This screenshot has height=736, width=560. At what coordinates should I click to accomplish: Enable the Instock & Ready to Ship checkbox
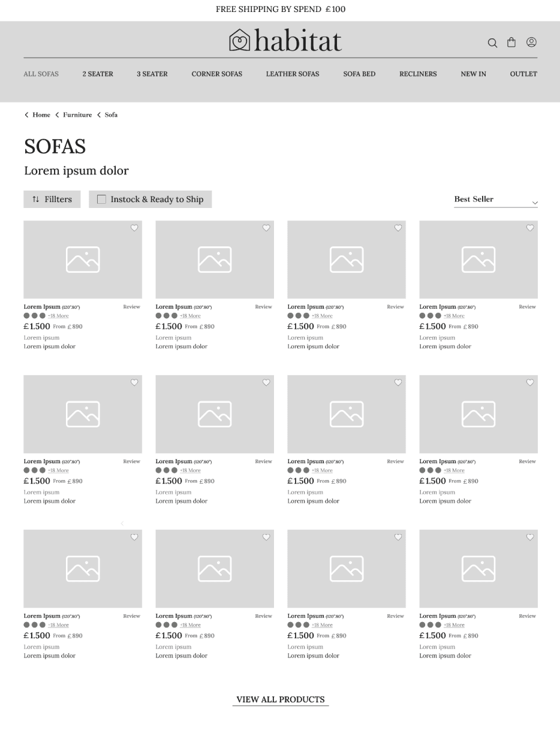(x=101, y=199)
